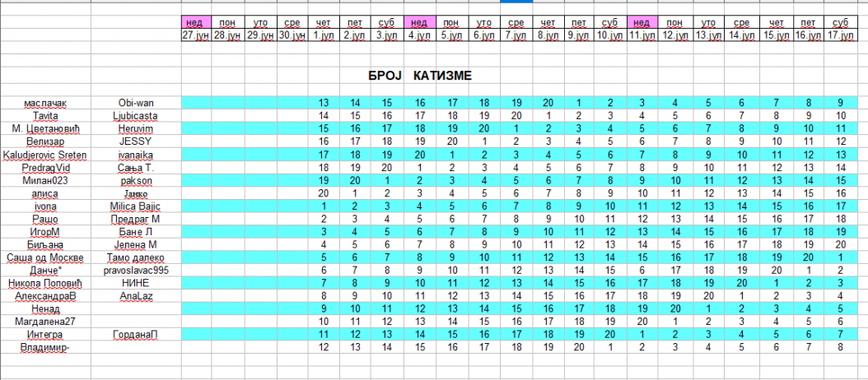
Task: Click the pink нед cell above 4.јул
Action: click(x=420, y=22)
